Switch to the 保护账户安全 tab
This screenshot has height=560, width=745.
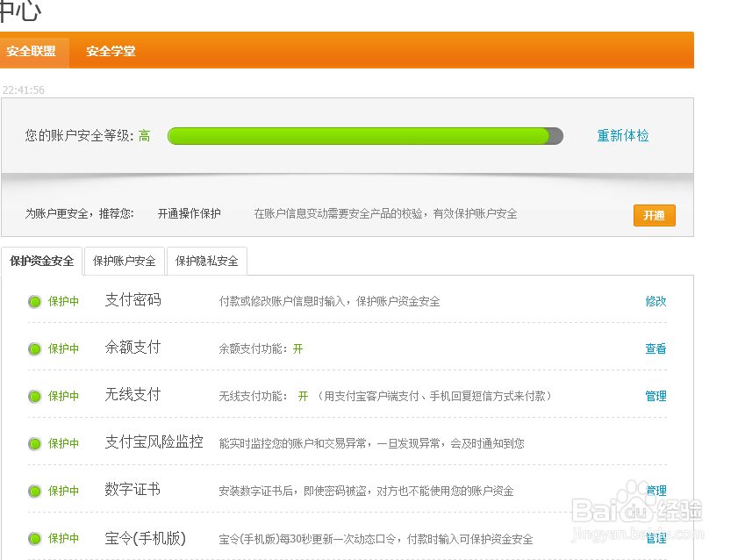[125, 261]
